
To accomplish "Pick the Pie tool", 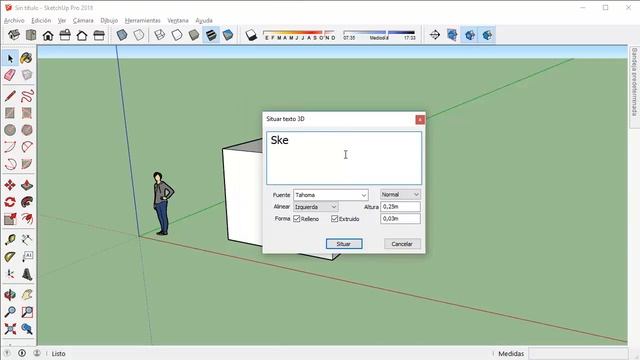I will [x=27, y=164].
